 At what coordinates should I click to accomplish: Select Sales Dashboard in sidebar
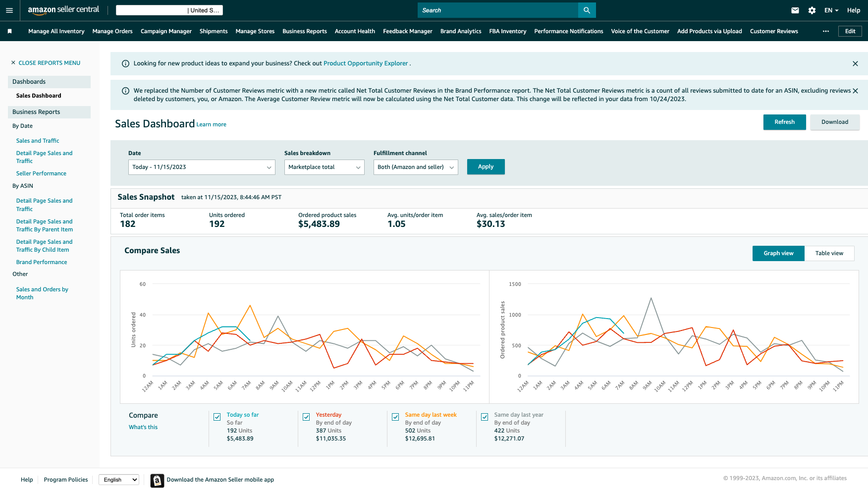tap(39, 96)
